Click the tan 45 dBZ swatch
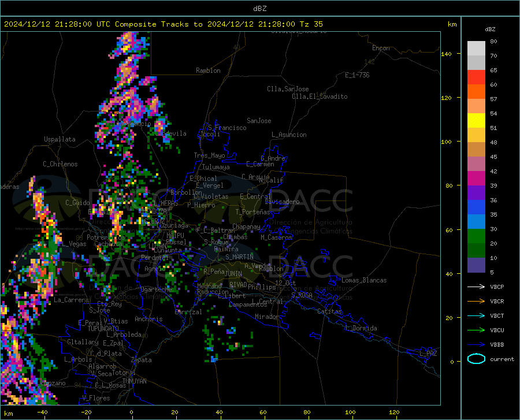 coord(476,150)
